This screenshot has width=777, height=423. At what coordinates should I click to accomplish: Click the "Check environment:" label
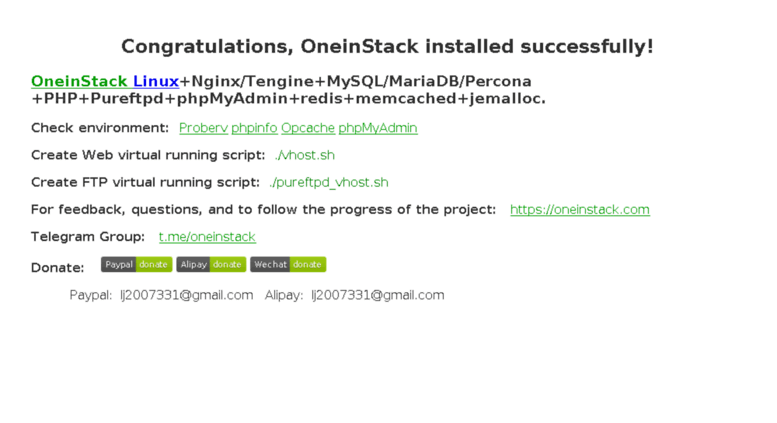(x=100, y=128)
